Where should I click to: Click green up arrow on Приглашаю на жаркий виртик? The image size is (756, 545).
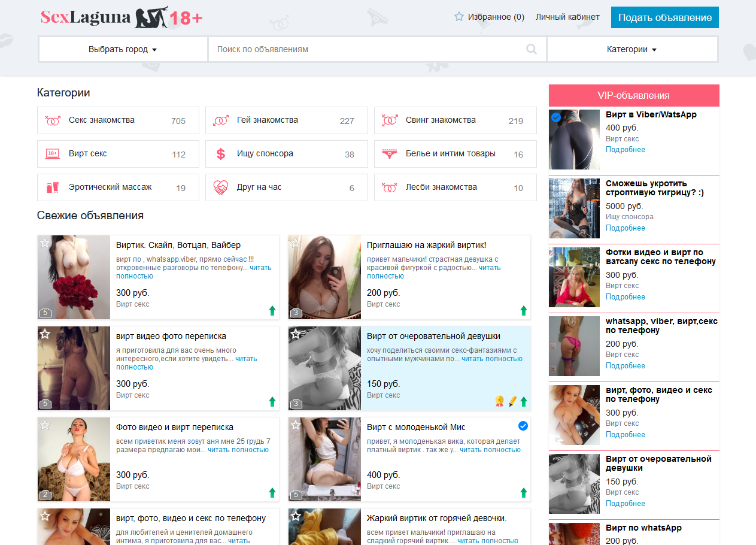(x=524, y=310)
